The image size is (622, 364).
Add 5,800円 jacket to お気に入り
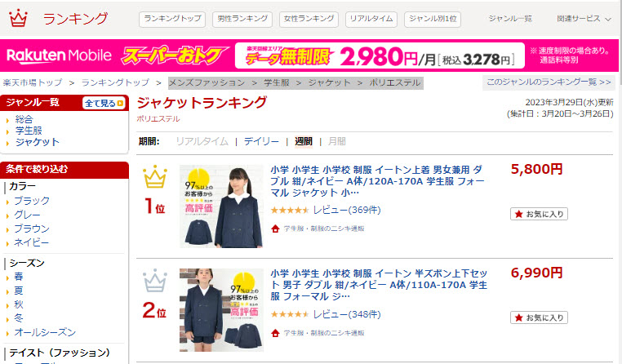[539, 214]
